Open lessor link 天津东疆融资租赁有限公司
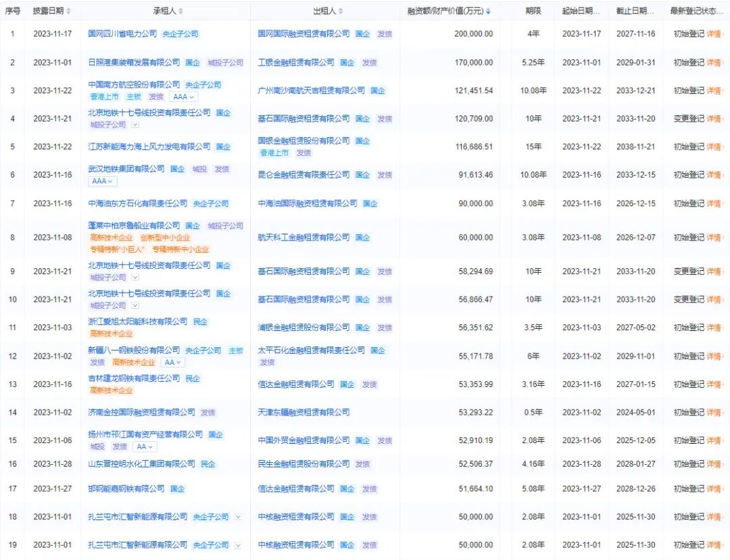Viewport: 730px width, 560px height. click(303, 412)
